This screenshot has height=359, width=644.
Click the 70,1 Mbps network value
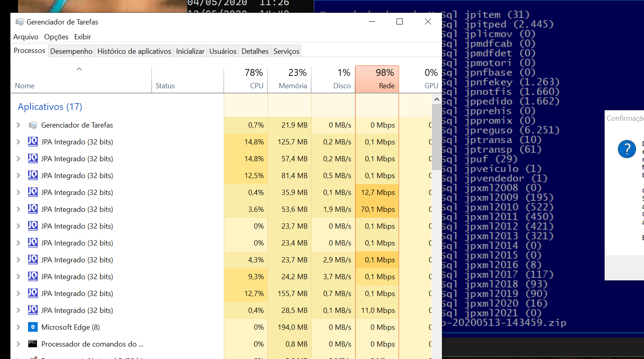[378, 209]
